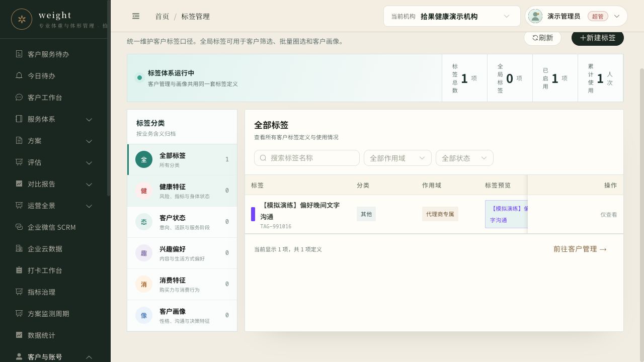The image size is (644, 362).
Task: Click the 方案监测周期 sidebar icon
Action: tap(19, 313)
